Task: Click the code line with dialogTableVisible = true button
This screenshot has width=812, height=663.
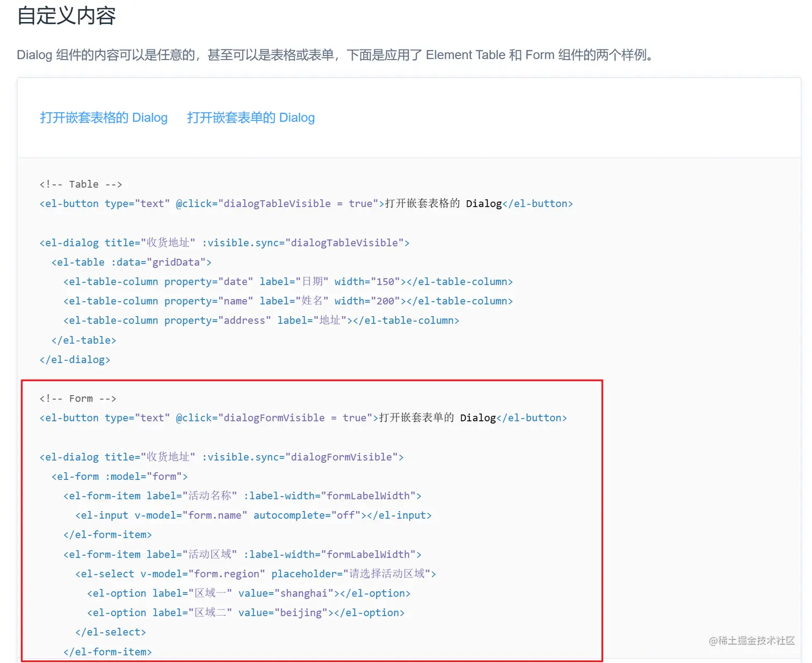Action: 306,203
